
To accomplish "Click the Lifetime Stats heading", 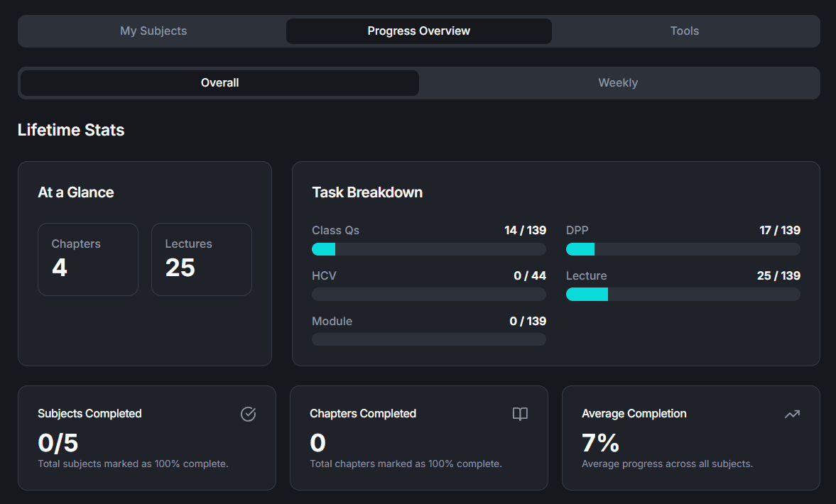I will click(70, 130).
